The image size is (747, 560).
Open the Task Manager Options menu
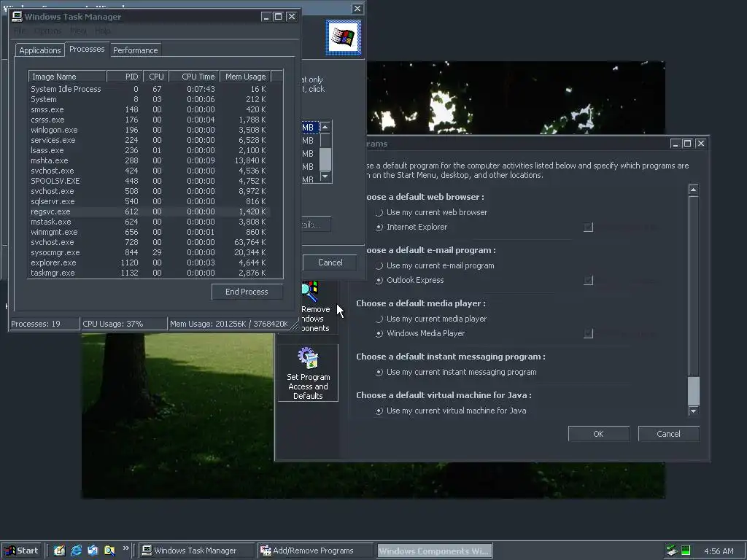pyautogui.click(x=47, y=31)
